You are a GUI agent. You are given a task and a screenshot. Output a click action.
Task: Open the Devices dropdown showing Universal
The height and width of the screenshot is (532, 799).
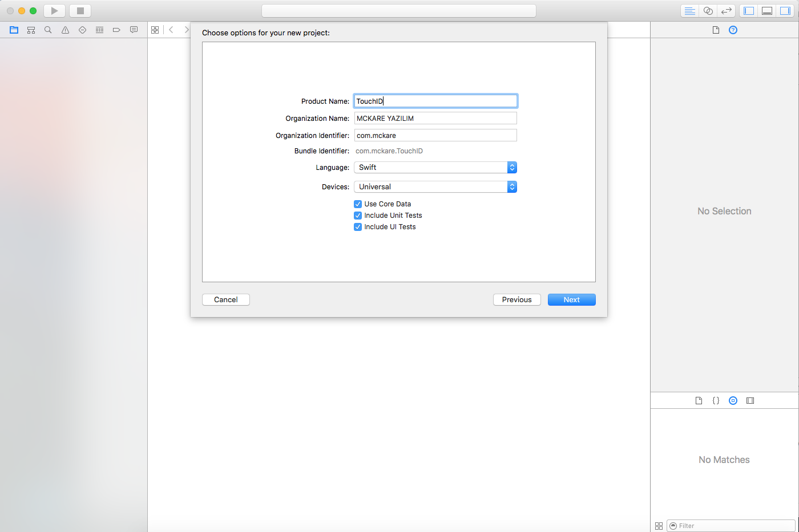[x=435, y=186]
